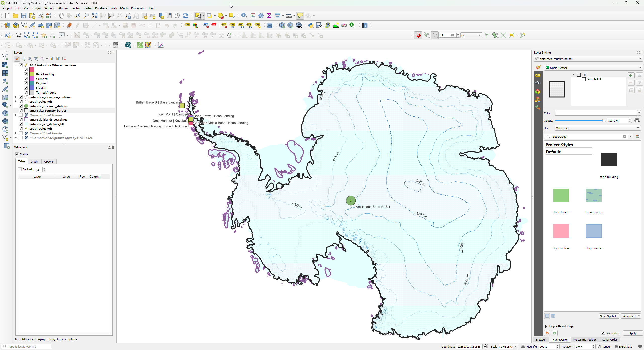Pick the topo water style thumbnail
644x350 pixels.
click(594, 231)
